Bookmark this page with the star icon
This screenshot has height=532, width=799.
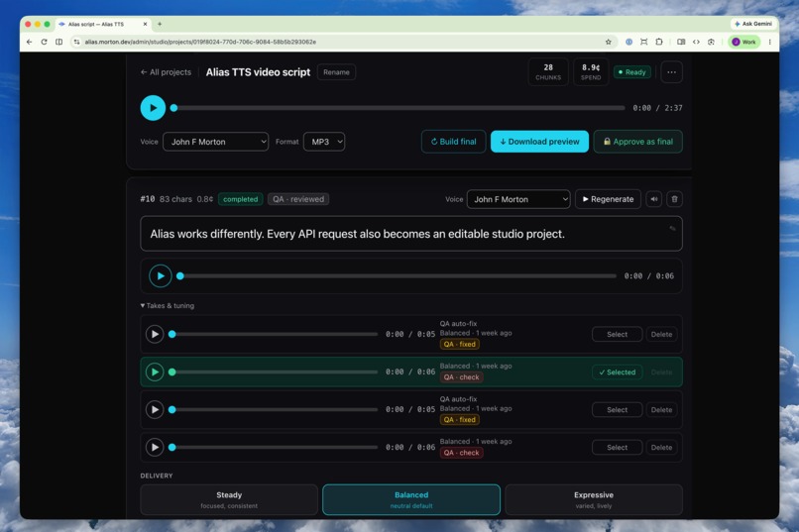click(608, 42)
